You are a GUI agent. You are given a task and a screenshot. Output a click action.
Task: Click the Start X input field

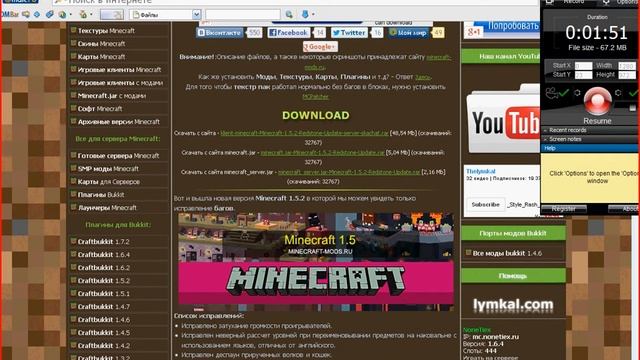point(583,66)
